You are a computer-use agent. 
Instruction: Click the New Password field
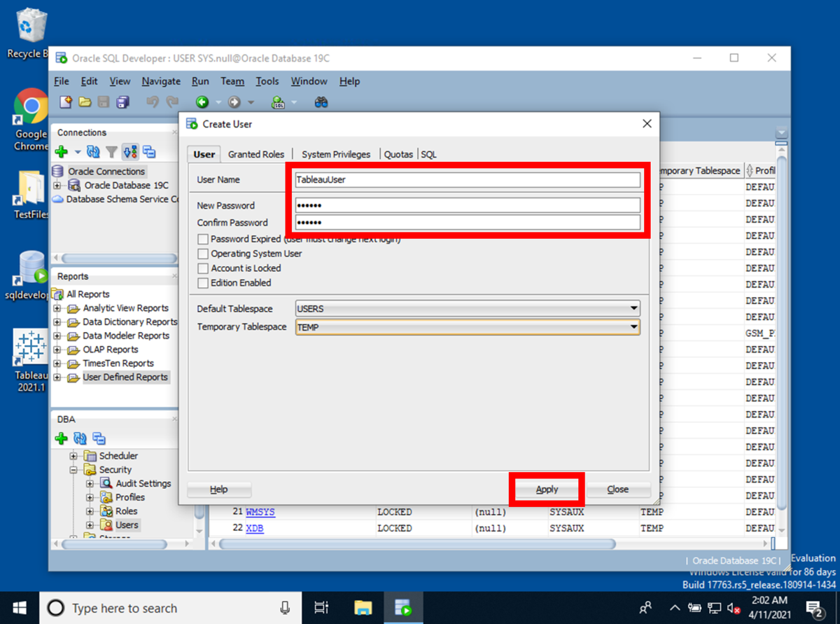pyautogui.click(x=468, y=205)
